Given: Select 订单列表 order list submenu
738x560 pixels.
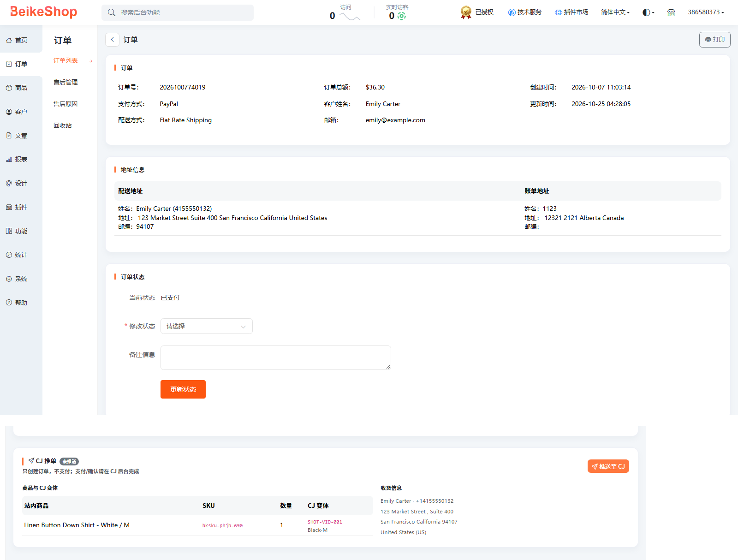Looking at the screenshot, I should pos(65,61).
